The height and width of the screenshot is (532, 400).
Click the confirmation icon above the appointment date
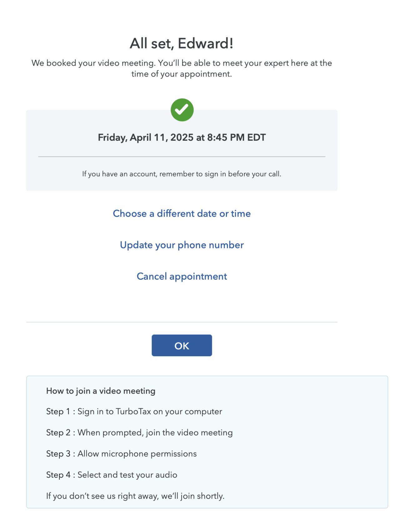point(182,109)
